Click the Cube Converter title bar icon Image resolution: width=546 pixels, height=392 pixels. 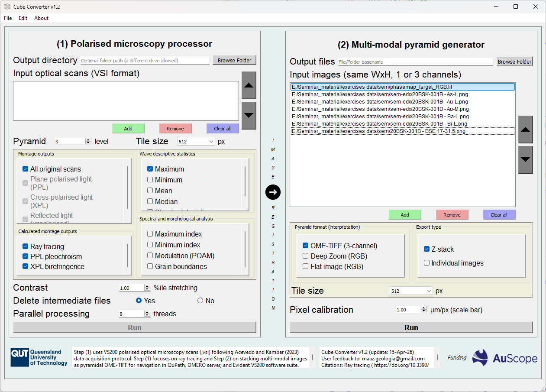7,6
